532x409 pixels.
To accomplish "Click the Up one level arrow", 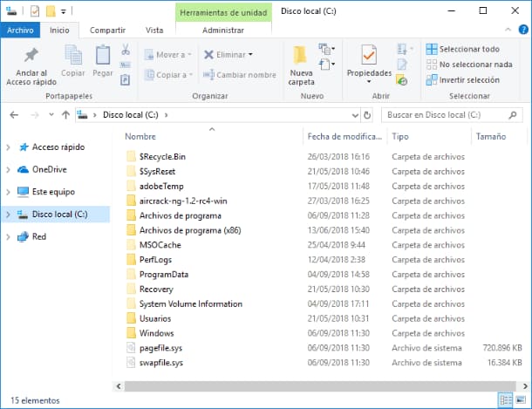I will point(65,115).
